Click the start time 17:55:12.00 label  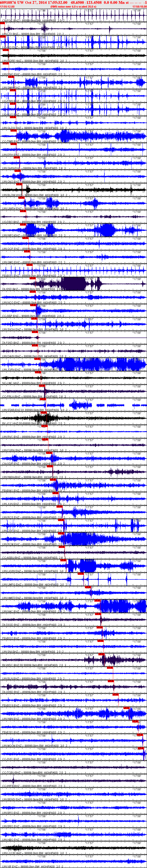[x=7, y=6]
